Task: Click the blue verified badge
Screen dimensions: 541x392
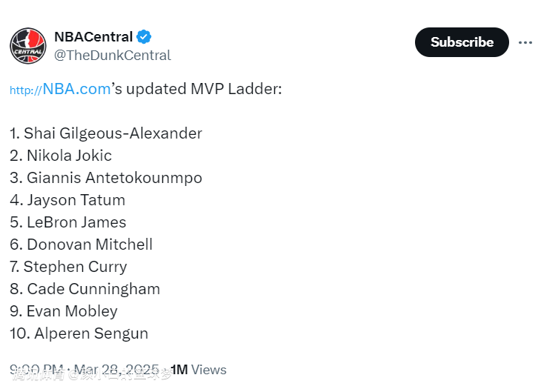Action: point(145,37)
